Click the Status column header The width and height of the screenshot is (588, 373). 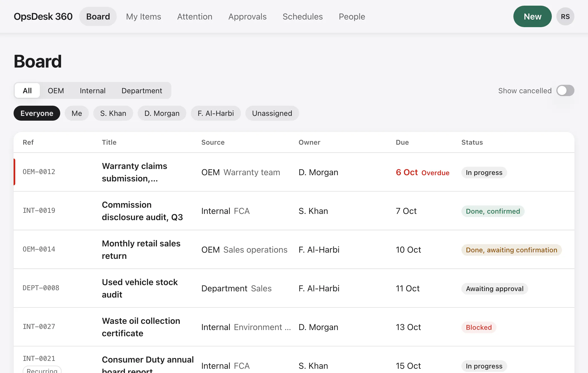click(x=472, y=142)
